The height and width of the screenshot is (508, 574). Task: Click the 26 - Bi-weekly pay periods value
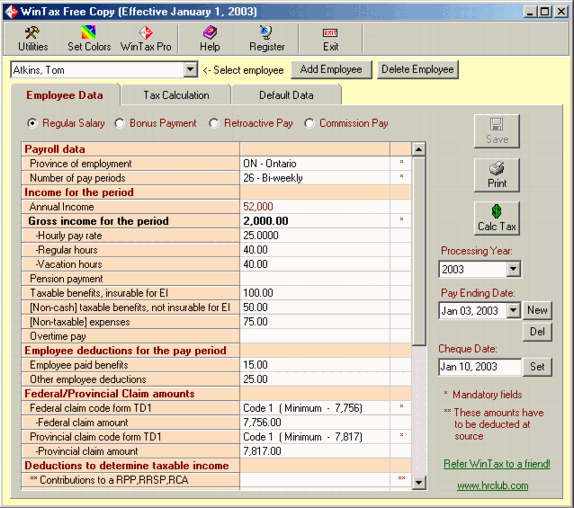click(315, 178)
